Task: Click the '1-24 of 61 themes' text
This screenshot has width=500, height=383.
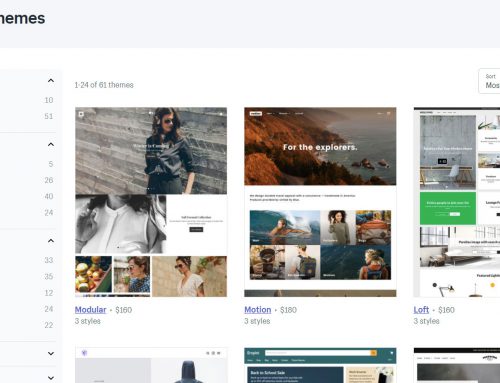Action: (104, 85)
